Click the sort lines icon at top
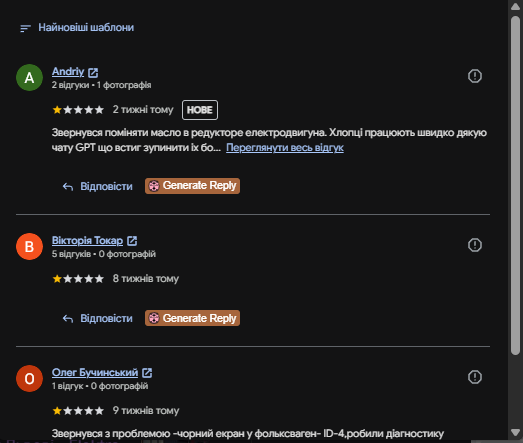Screen dimensions: 523x443 pyautogui.click(x=25, y=28)
